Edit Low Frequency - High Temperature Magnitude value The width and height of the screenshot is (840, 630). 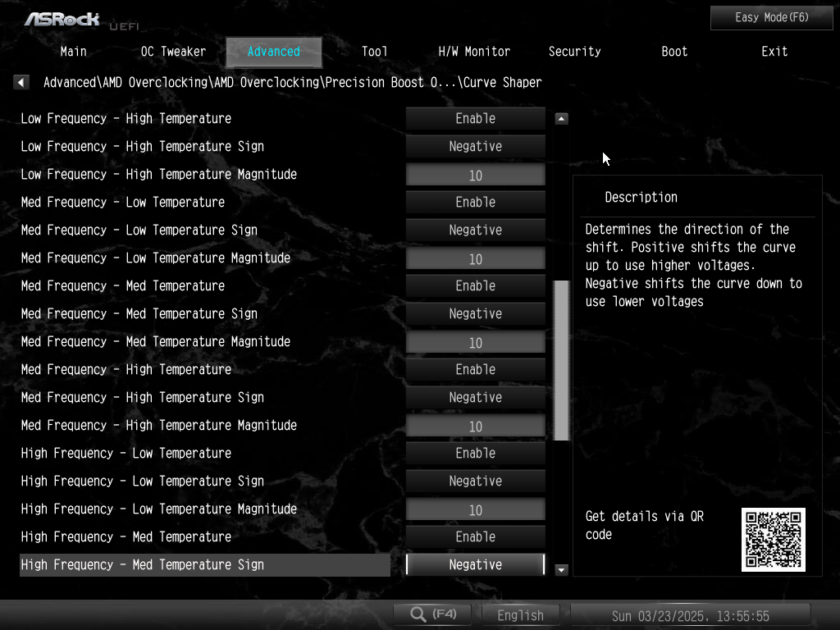coord(475,175)
